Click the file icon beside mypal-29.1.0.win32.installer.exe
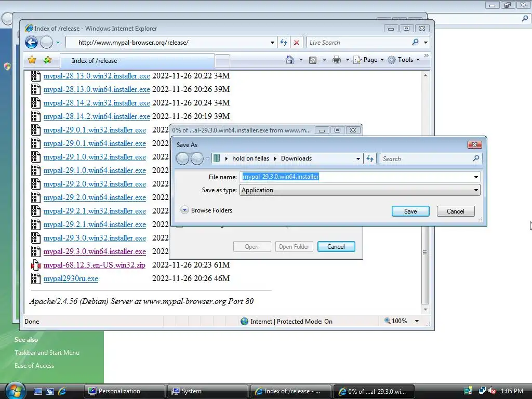The height and width of the screenshot is (399, 532). click(36, 157)
